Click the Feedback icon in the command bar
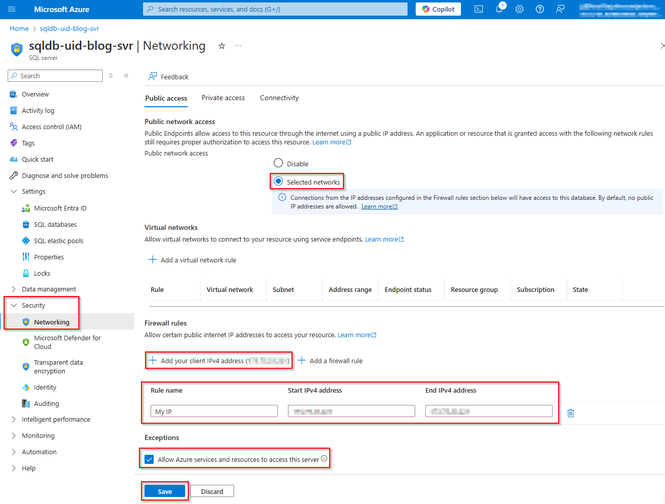Viewport: 665px width, 504px height. tap(152, 76)
